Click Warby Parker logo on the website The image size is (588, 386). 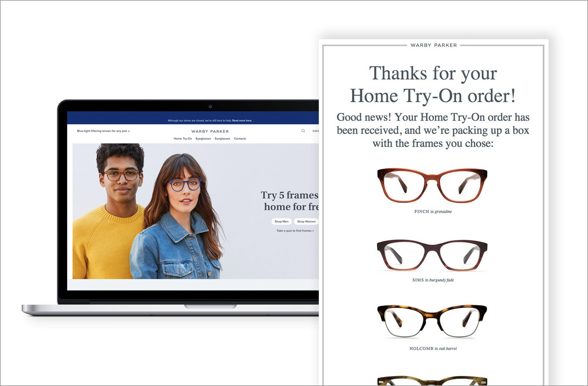click(210, 131)
